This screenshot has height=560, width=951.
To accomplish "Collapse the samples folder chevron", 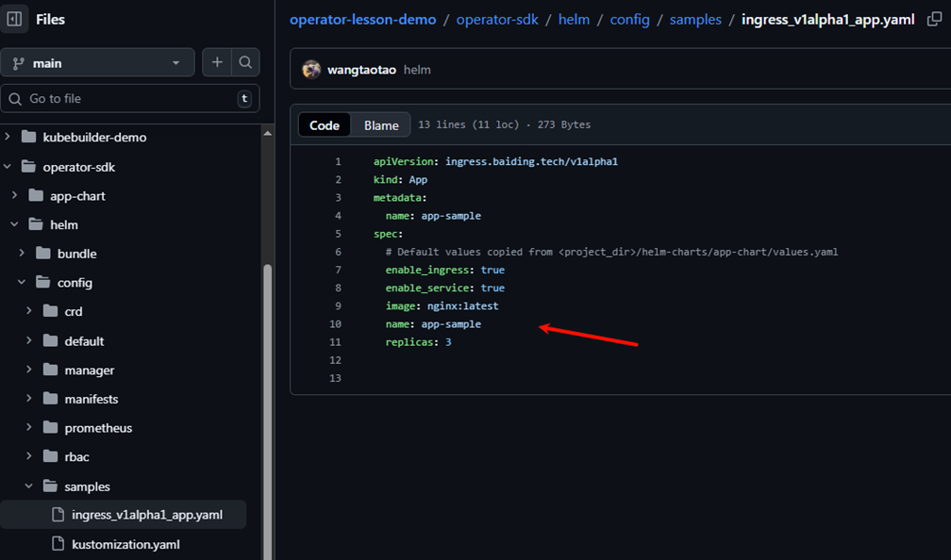I will coord(29,486).
